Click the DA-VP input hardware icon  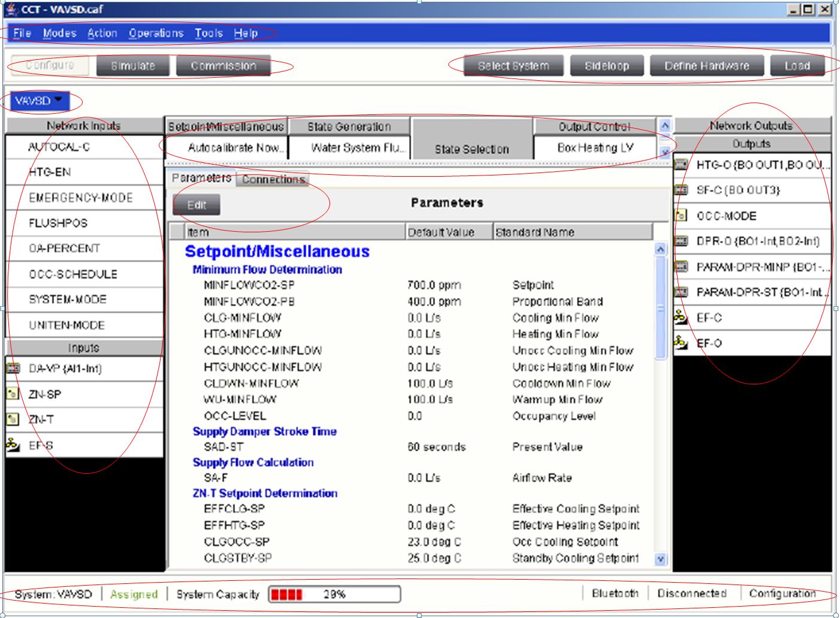13,369
